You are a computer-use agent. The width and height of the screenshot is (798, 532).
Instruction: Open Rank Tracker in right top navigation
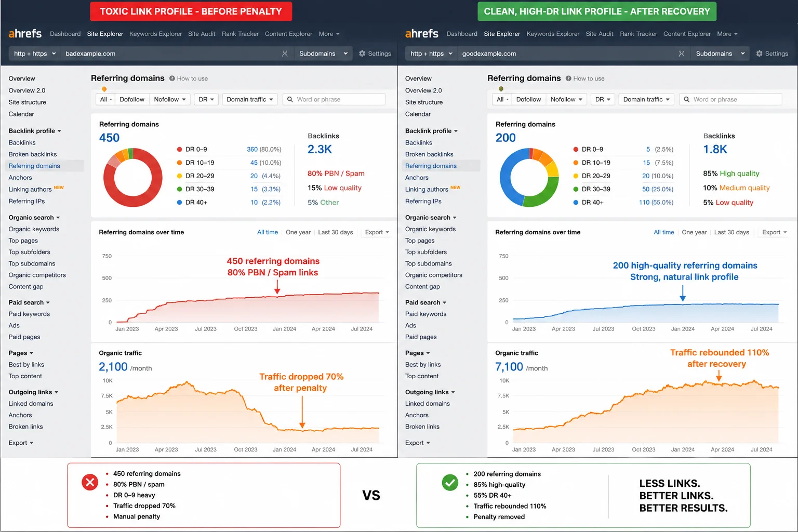point(639,34)
